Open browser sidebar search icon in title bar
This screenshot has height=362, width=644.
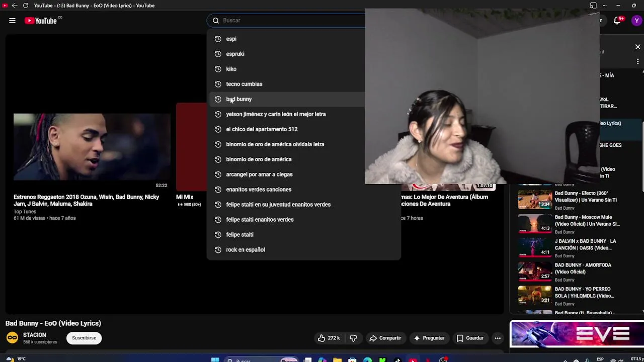[593, 6]
